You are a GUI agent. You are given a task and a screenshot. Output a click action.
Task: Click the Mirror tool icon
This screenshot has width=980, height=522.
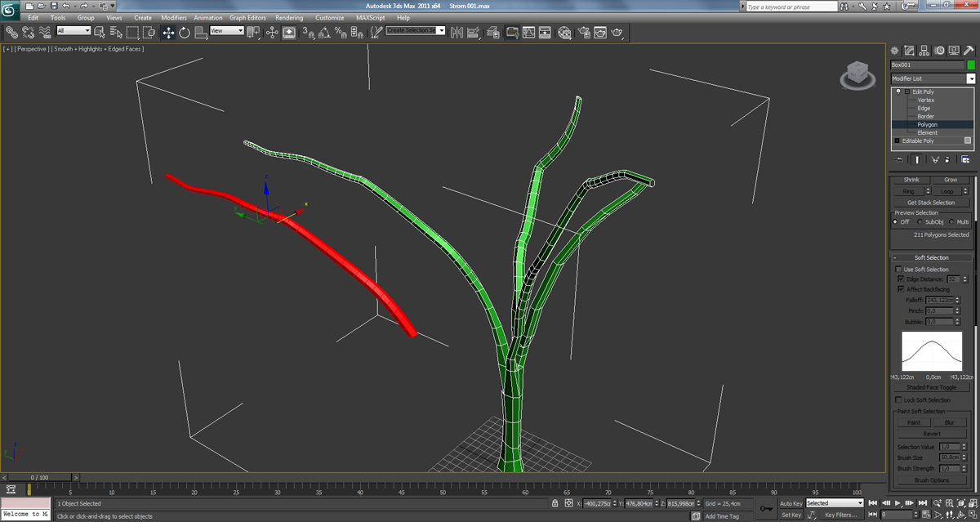pyautogui.click(x=457, y=32)
